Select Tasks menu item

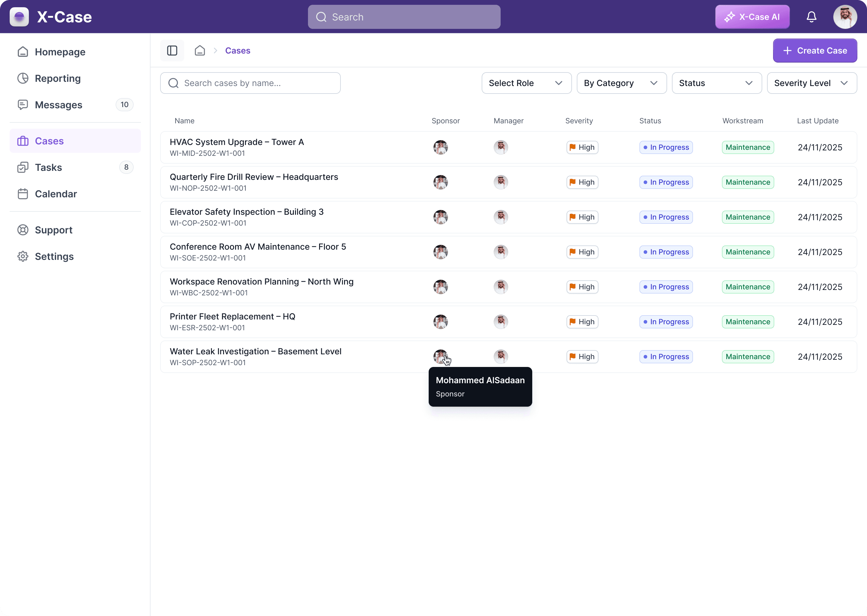48,167
